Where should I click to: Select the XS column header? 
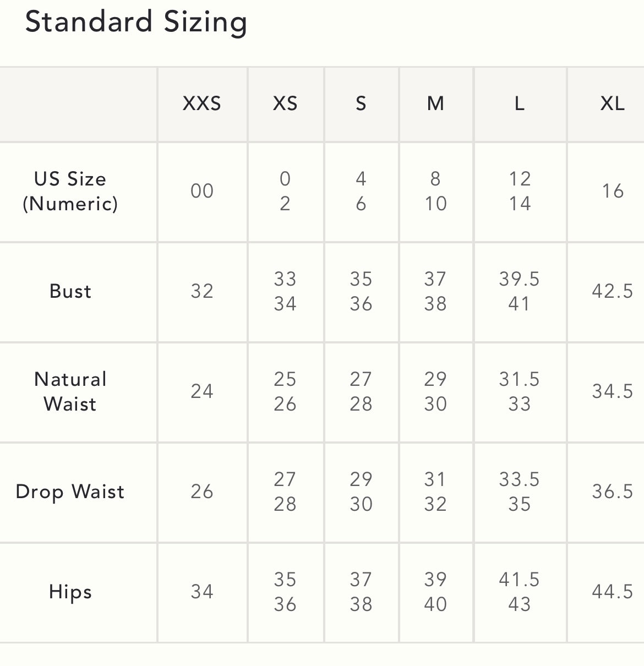[285, 103]
